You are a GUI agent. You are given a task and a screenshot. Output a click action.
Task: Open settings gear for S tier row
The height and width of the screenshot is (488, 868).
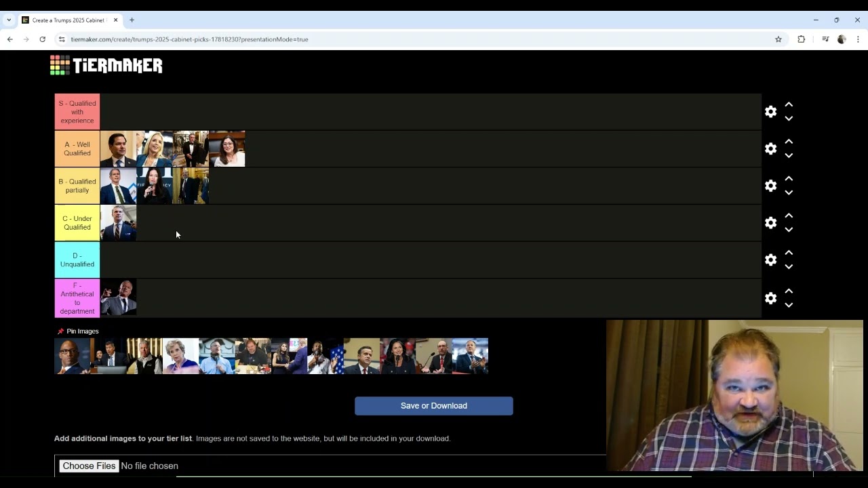click(x=770, y=112)
